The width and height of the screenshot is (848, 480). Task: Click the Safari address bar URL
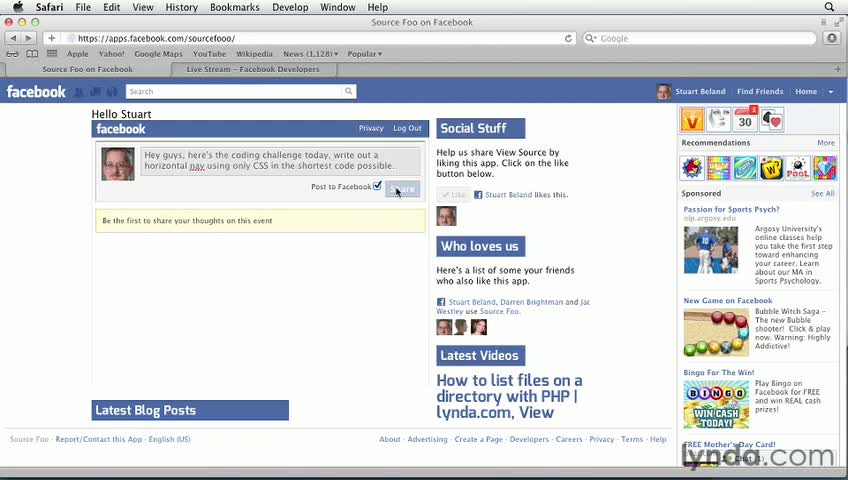(156, 38)
